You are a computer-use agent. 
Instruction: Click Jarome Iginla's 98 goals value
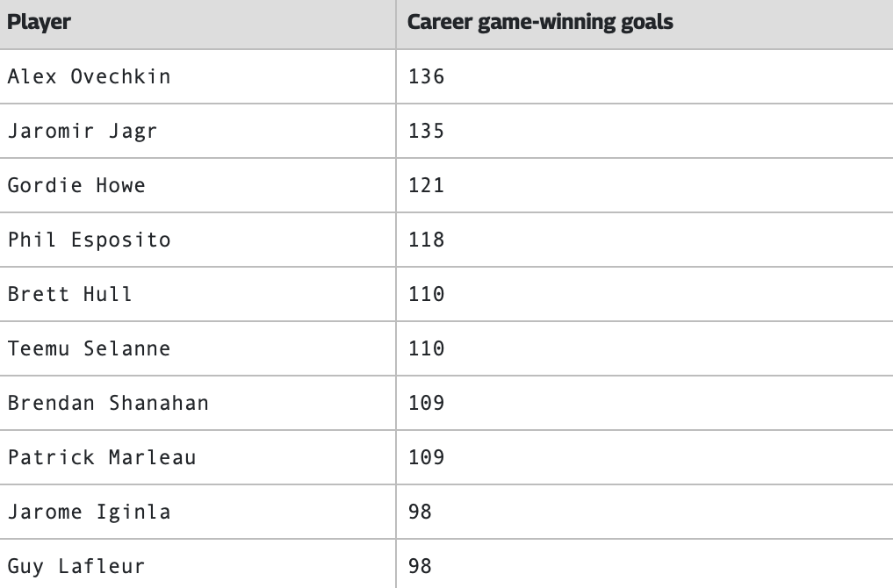420,512
